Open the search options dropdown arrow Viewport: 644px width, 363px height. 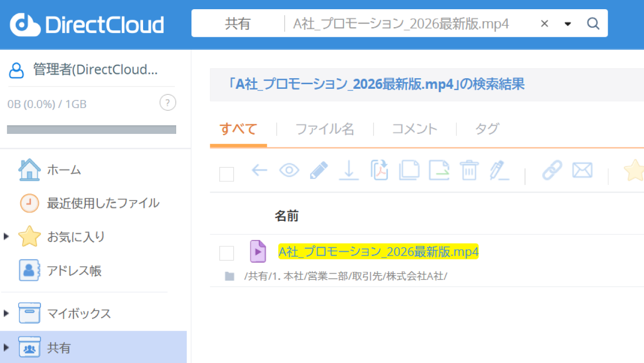pos(568,23)
